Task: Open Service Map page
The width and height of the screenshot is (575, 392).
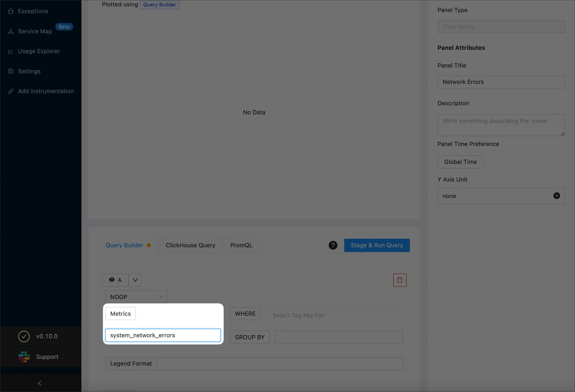Action: pos(35,31)
